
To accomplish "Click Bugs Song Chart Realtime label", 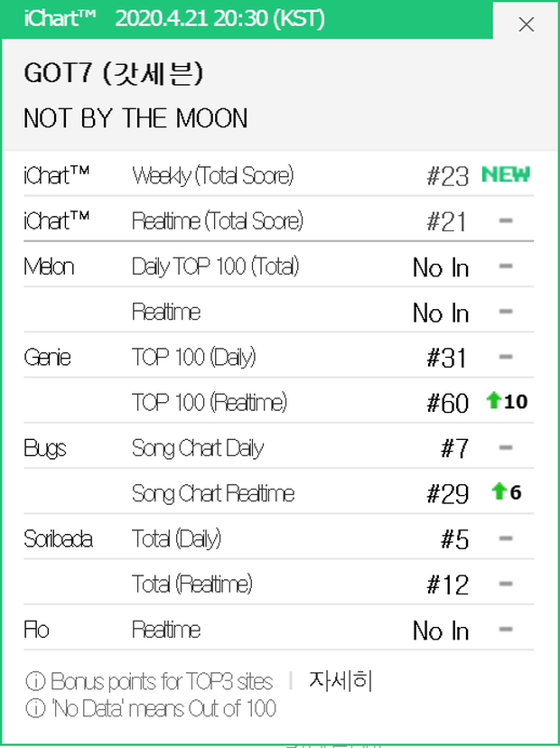I will [213, 493].
